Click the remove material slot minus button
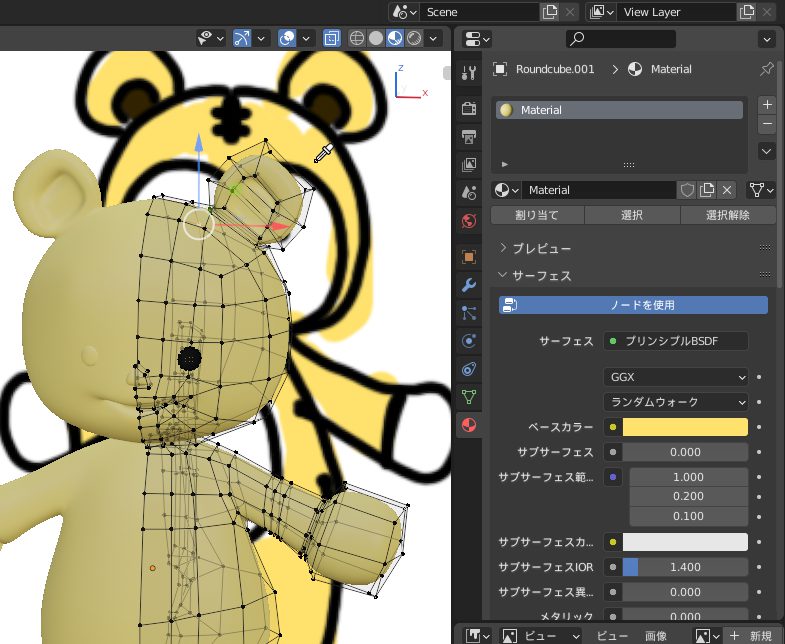 (767, 124)
